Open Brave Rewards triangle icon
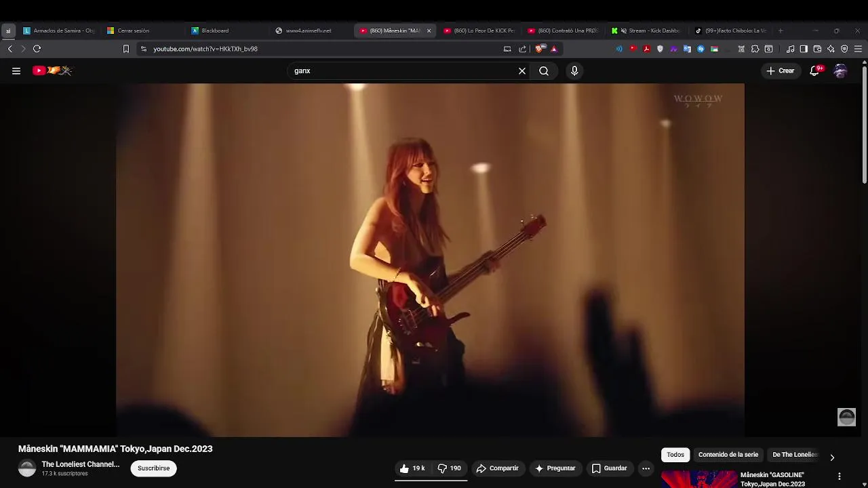 coord(554,49)
